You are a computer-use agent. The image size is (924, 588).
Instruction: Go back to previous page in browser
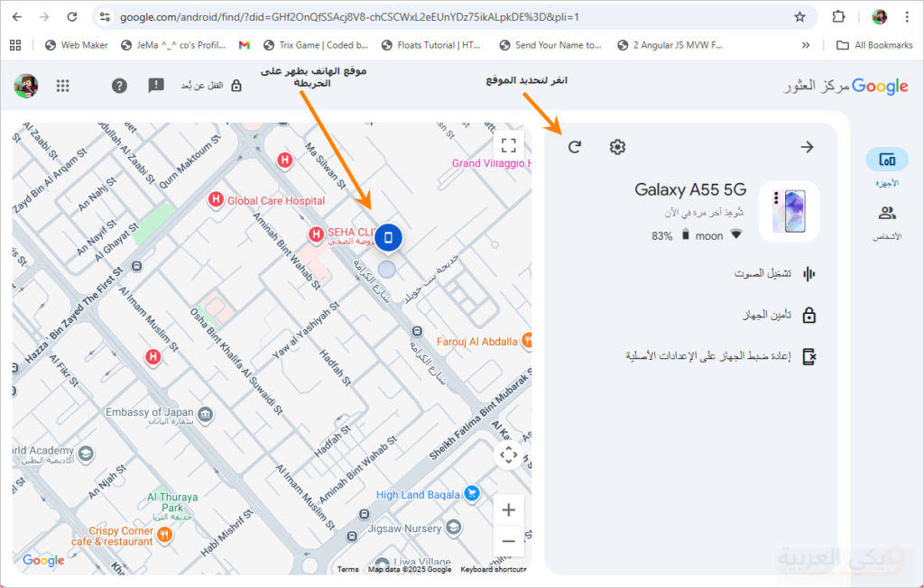[x=17, y=17]
